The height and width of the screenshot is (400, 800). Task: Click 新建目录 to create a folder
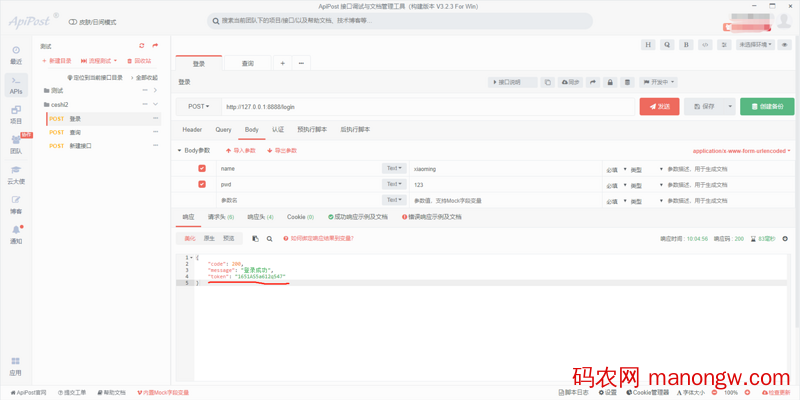point(57,61)
